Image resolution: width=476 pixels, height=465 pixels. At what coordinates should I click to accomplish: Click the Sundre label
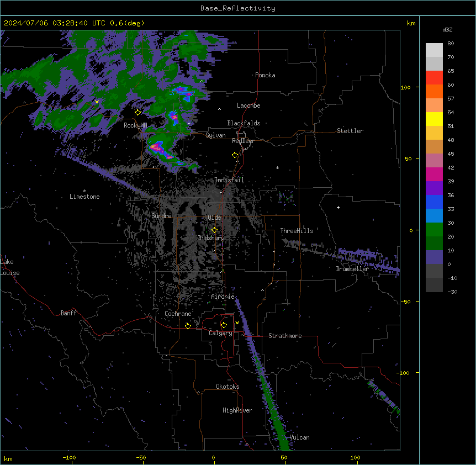pyautogui.click(x=161, y=216)
